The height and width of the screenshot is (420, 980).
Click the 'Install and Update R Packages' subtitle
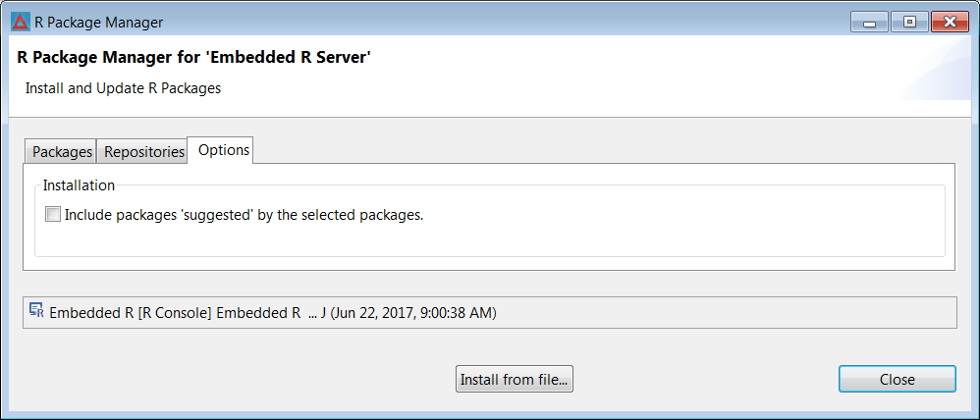[x=123, y=88]
